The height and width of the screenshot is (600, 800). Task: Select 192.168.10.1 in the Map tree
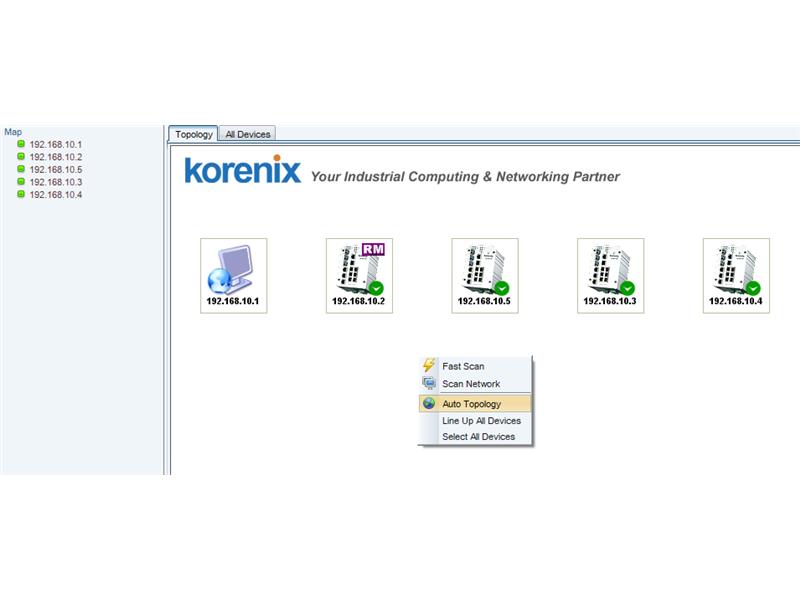pyautogui.click(x=56, y=144)
